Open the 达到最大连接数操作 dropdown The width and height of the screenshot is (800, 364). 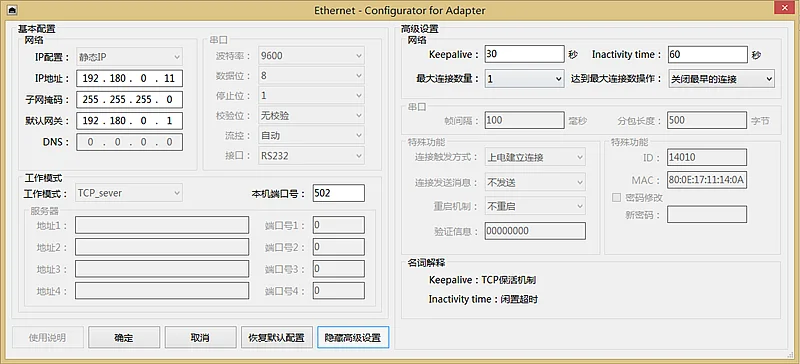point(721,79)
